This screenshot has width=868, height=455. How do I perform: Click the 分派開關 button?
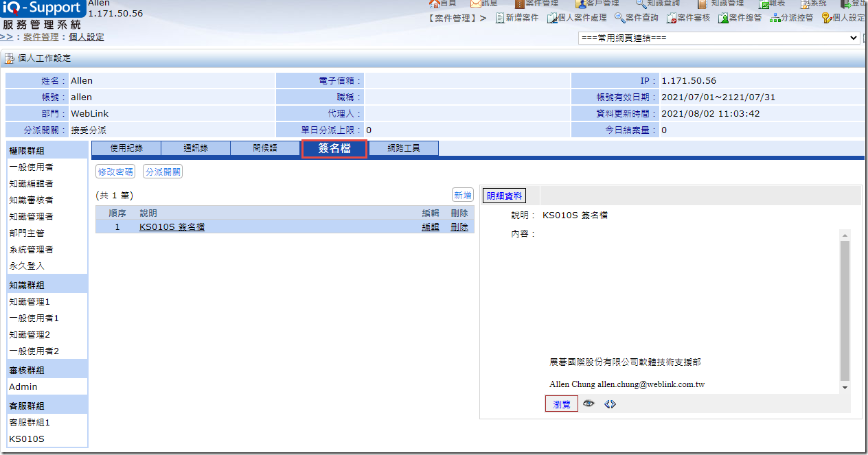(163, 172)
